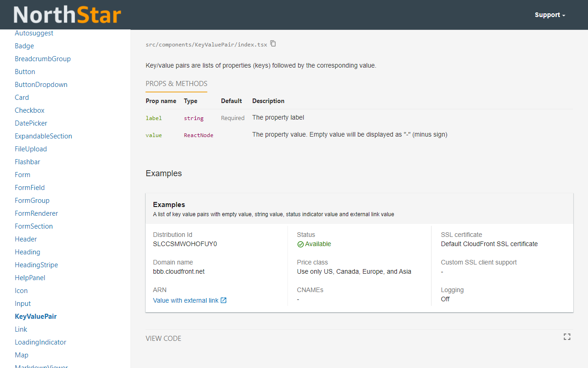The height and width of the screenshot is (368, 588).
Task: Navigate to the Checkbox component
Action: tap(29, 110)
